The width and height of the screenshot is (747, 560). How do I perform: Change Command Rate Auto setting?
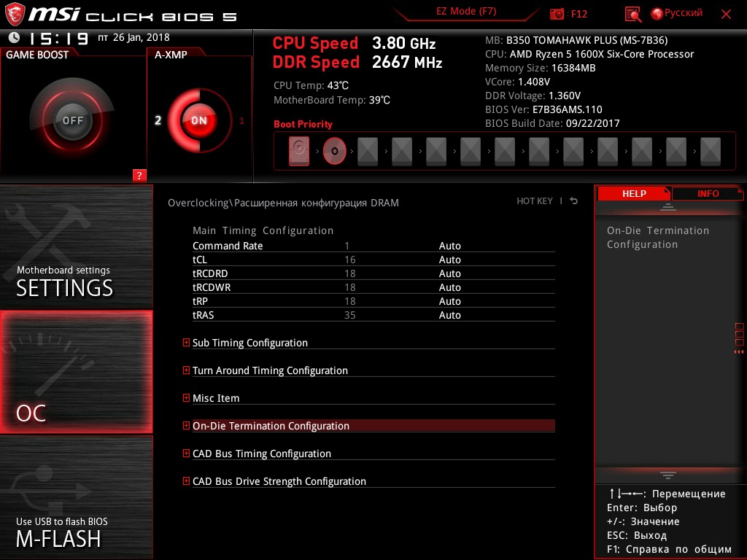tap(449, 246)
